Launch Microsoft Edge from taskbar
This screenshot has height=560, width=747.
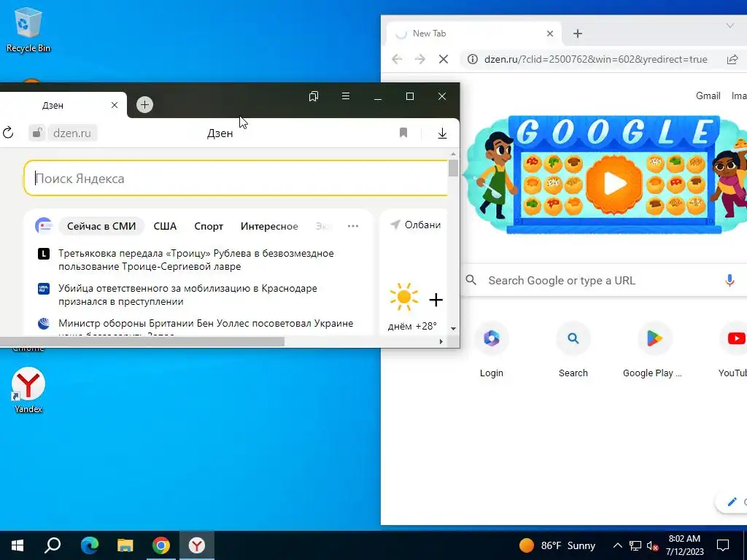pos(90,545)
